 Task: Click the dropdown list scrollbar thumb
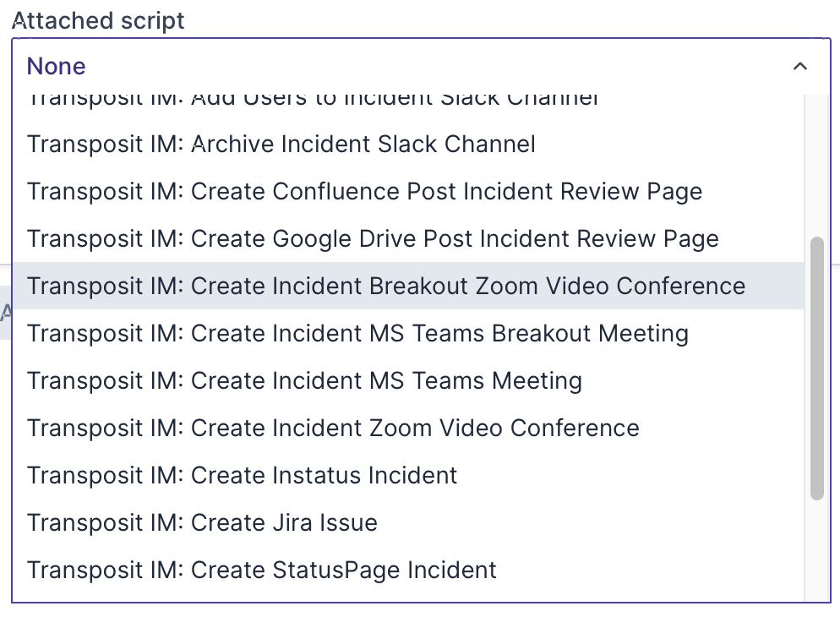[x=816, y=368]
